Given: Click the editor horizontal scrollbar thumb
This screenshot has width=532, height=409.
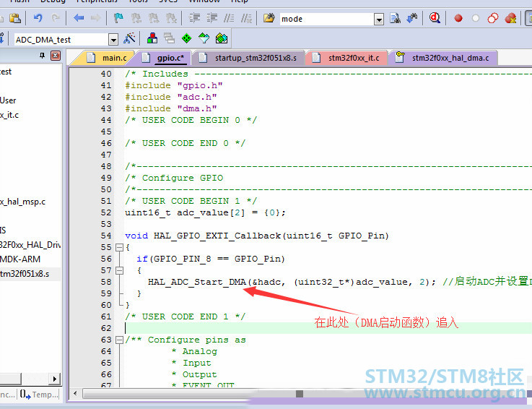Looking at the screenshot, I should 300,394.
